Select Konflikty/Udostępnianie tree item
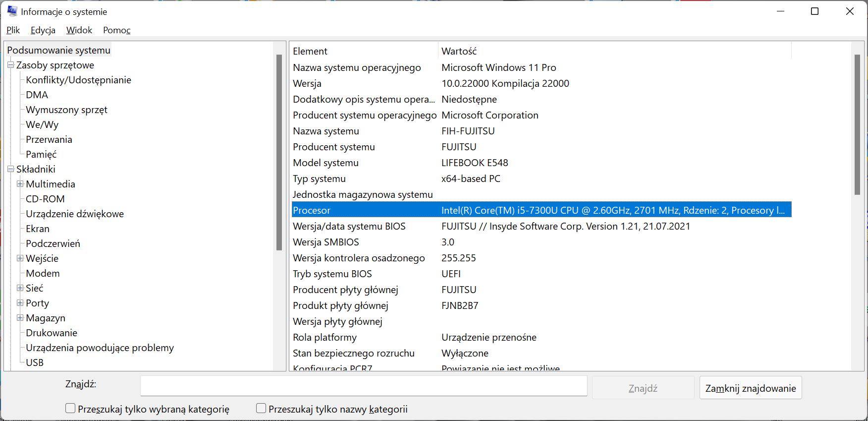 [79, 80]
